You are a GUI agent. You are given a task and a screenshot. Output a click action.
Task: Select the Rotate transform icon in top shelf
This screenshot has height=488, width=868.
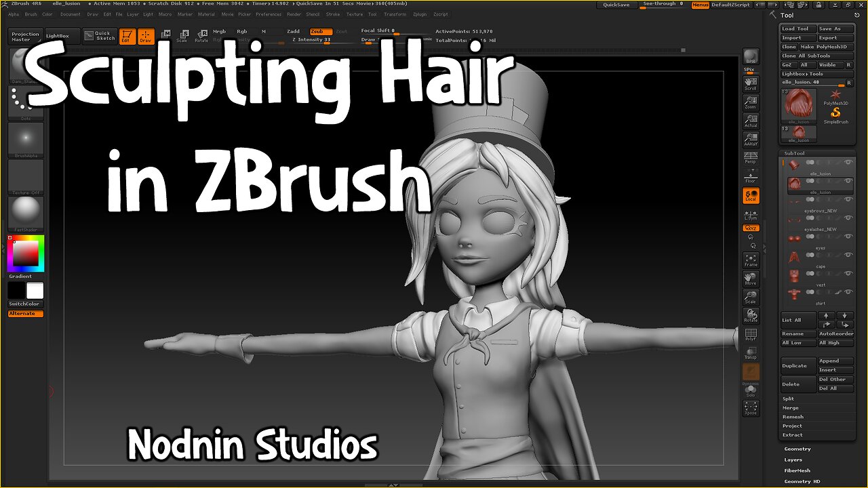pos(201,36)
